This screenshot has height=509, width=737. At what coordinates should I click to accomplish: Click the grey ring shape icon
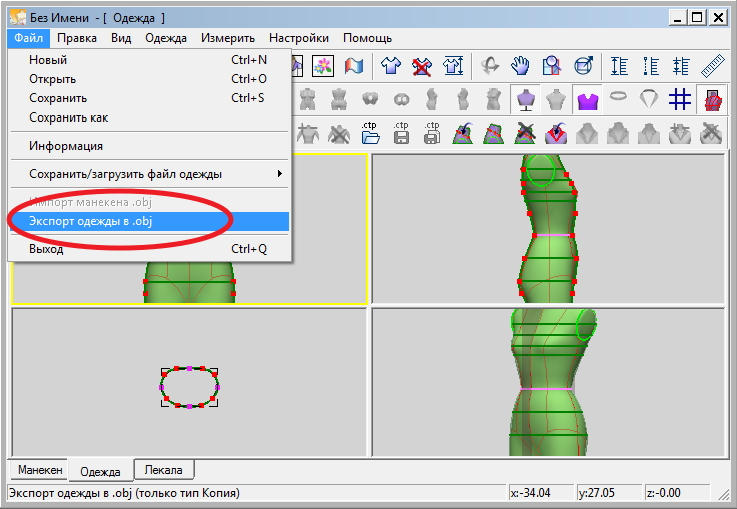(x=618, y=96)
